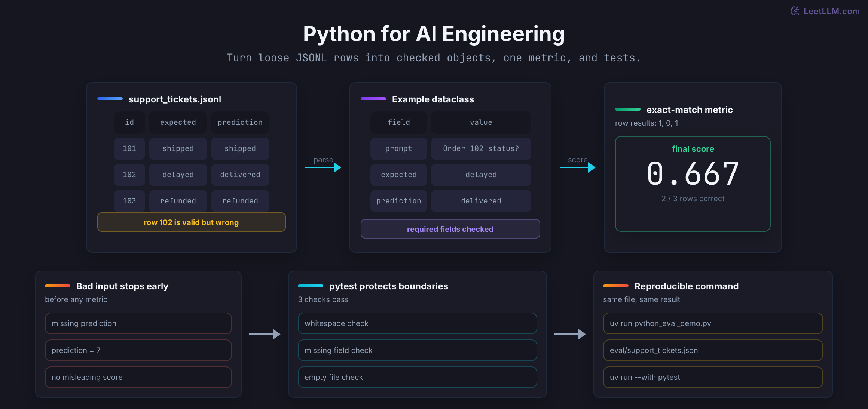Click the value header cell

click(481, 123)
